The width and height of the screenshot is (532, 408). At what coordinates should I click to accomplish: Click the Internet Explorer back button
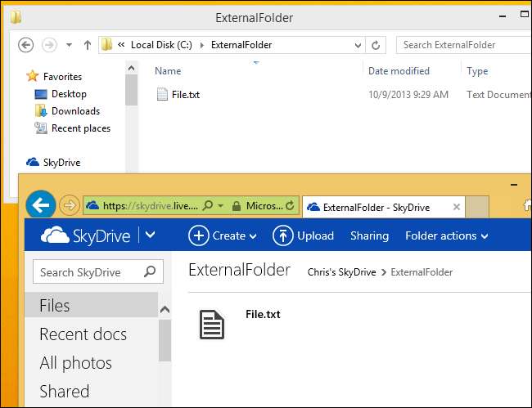tap(40, 205)
